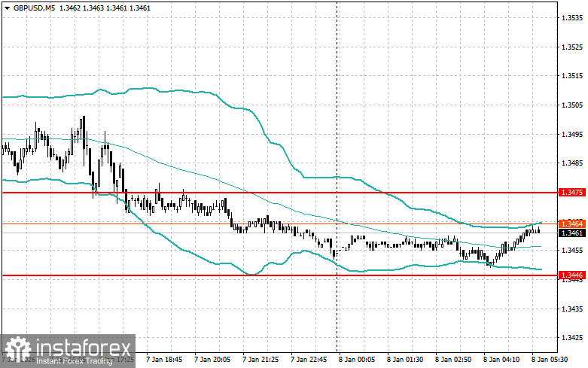588x368 pixels.
Task: Click the 1.3435 price axis value
Action: (x=572, y=309)
